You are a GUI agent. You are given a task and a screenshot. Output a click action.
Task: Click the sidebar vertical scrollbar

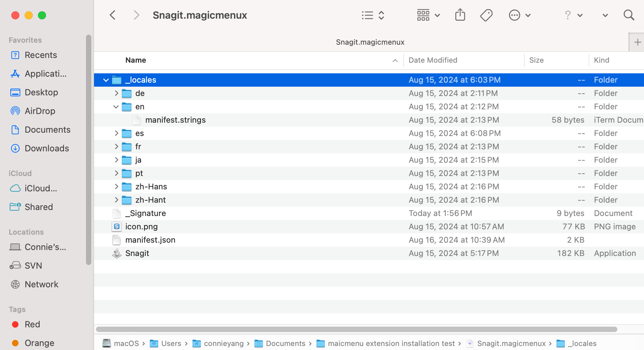pyautogui.click(x=88, y=150)
